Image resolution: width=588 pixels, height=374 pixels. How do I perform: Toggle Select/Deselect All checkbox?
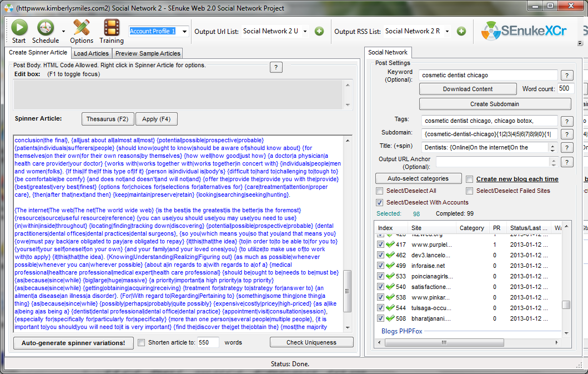click(x=379, y=191)
